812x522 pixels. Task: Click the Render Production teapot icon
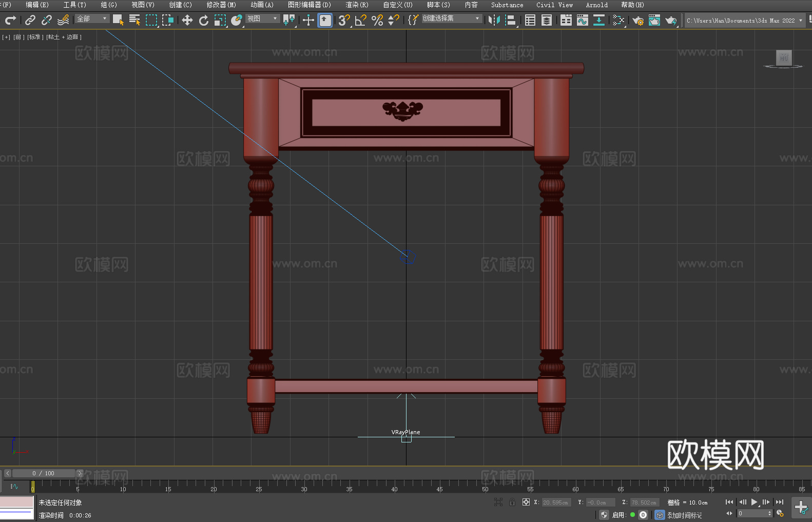(x=671, y=20)
